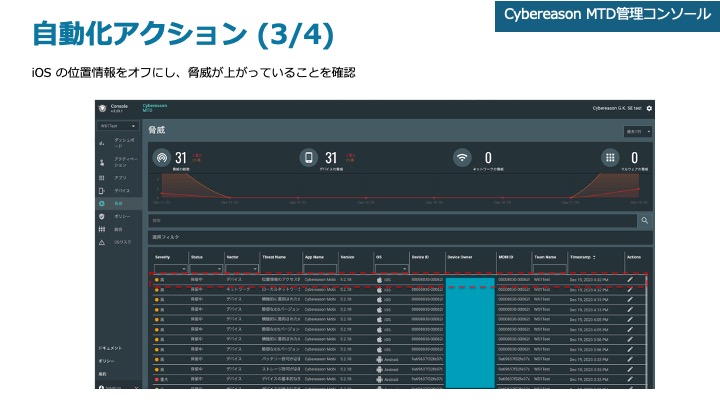Click the 位置情報のアクセス threat name cell
Image resolution: width=720 pixels, height=405 pixels.
point(281,279)
